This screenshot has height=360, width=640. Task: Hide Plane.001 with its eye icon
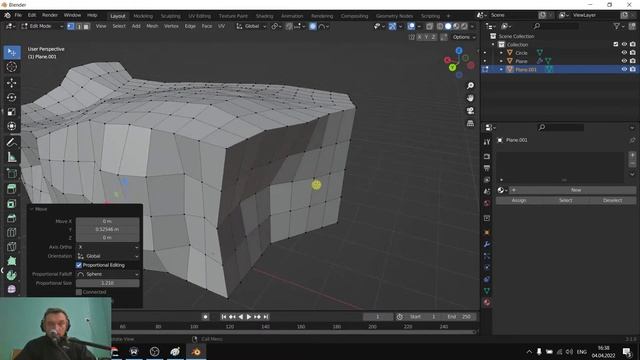click(x=624, y=69)
